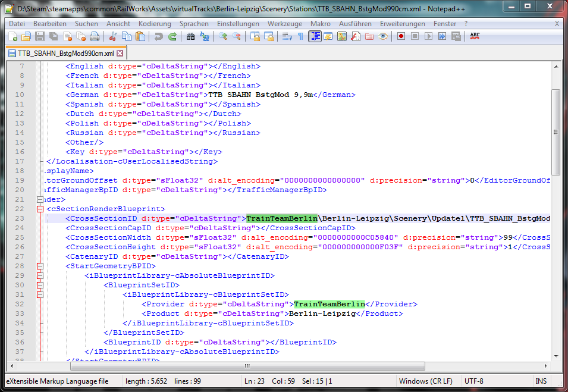This screenshot has width=568, height=392.
Task: Open the Kodierung menu
Action: (155, 24)
